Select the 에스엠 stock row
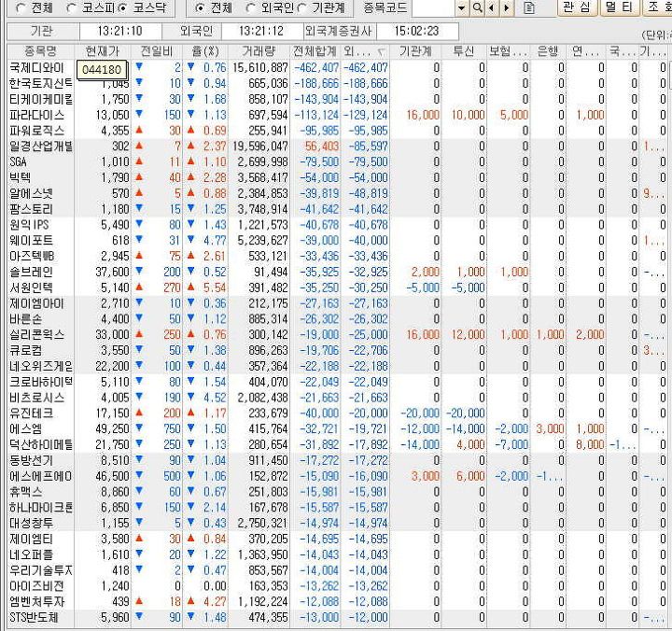672x631 pixels. (336, 428)
